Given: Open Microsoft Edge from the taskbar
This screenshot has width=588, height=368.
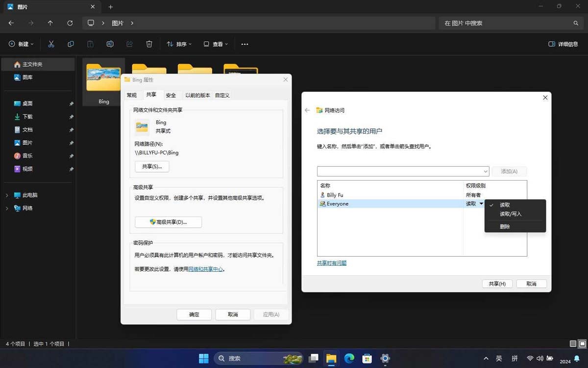Looking at the screenshot, I should pyautogui.click(x=349, y=359).
